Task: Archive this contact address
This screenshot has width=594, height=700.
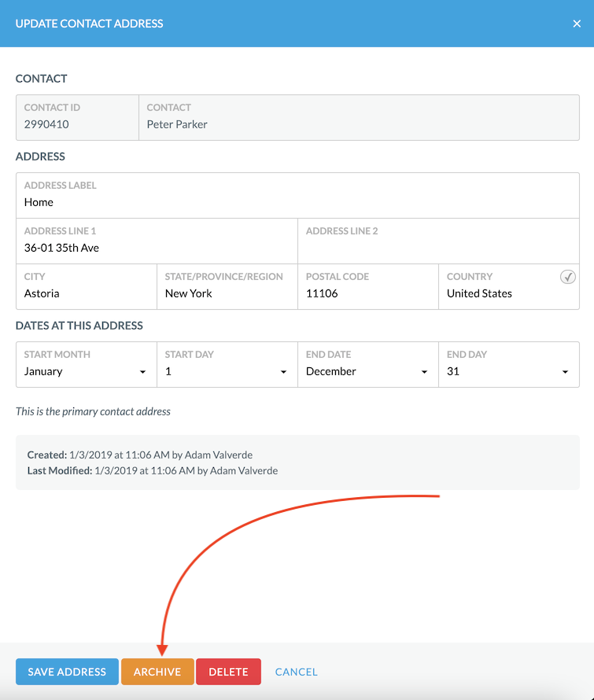Action: coord(157,672)
